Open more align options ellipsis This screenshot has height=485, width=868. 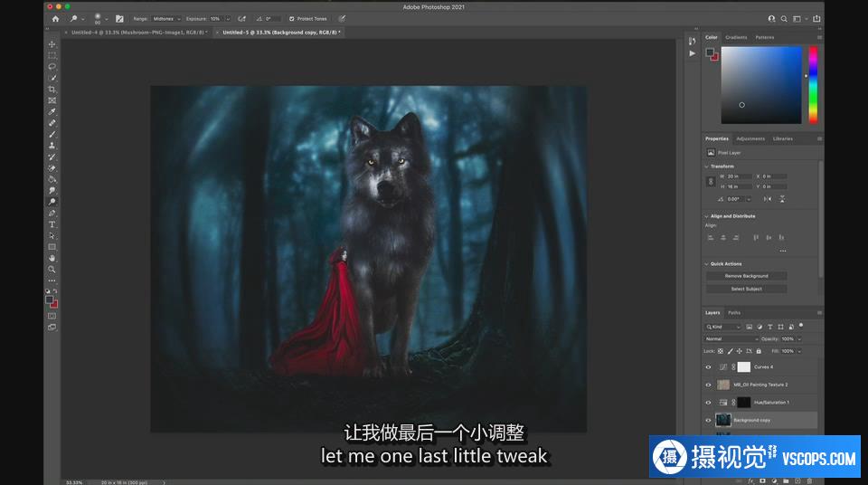783,251
